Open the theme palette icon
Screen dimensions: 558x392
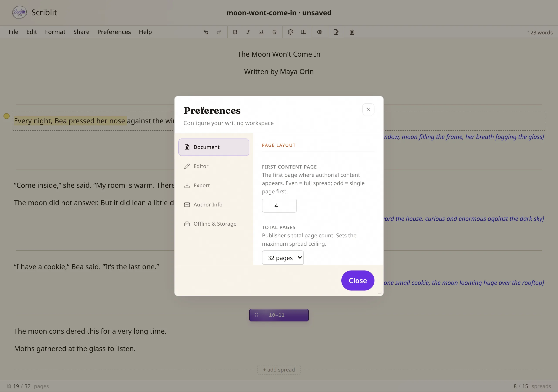click(x=290, y=32)
